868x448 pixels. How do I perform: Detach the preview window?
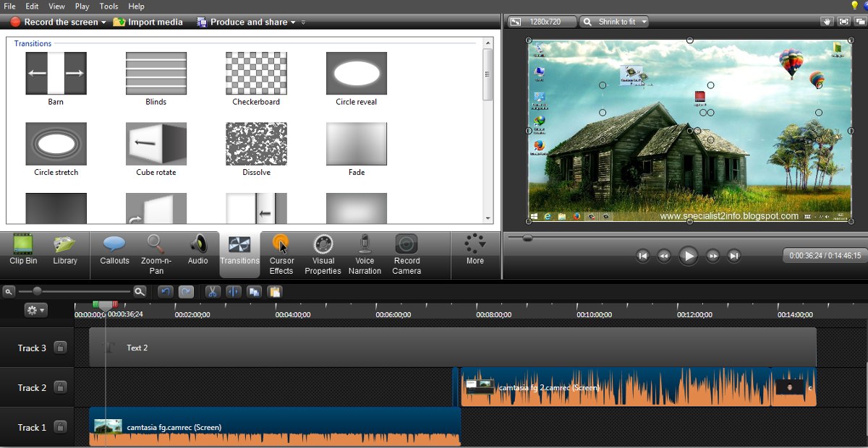pyautogui.click(x=859, y=22)
